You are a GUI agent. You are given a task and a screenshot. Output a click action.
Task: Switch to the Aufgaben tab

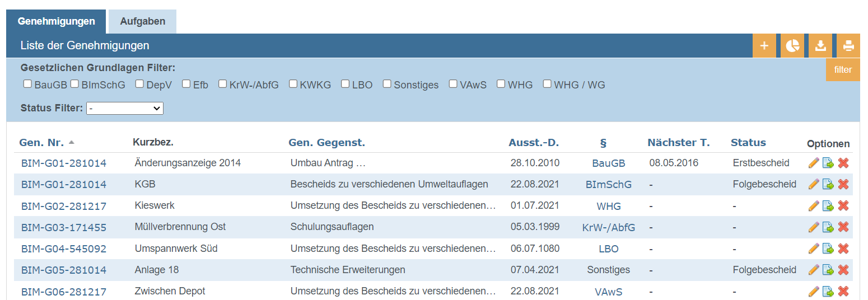click(x=143, y=21)
